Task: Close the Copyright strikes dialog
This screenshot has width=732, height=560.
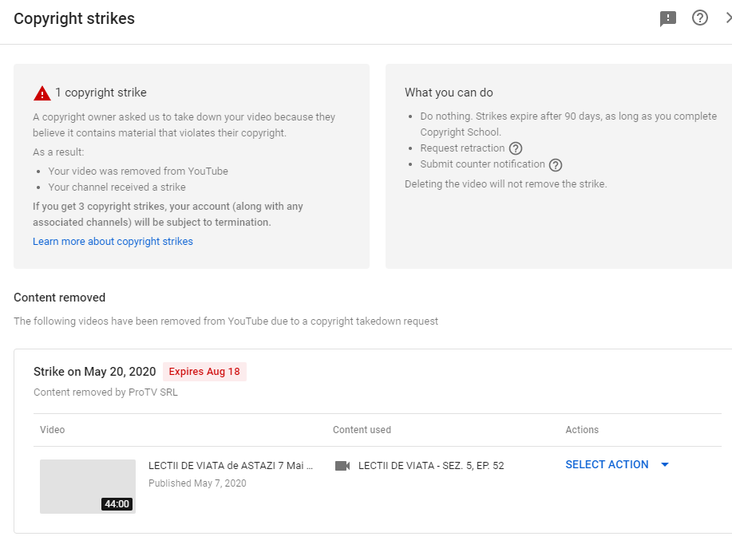Action: (728, 18)
